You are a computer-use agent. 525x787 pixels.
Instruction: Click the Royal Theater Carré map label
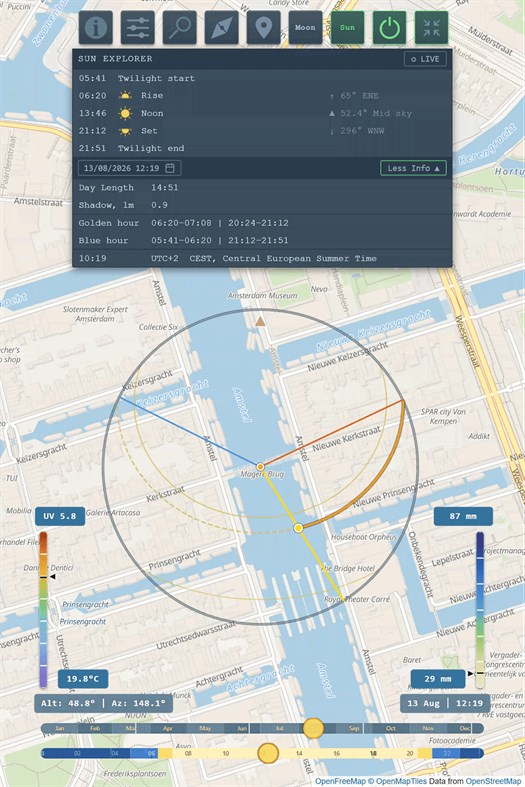tap(356, 599)
